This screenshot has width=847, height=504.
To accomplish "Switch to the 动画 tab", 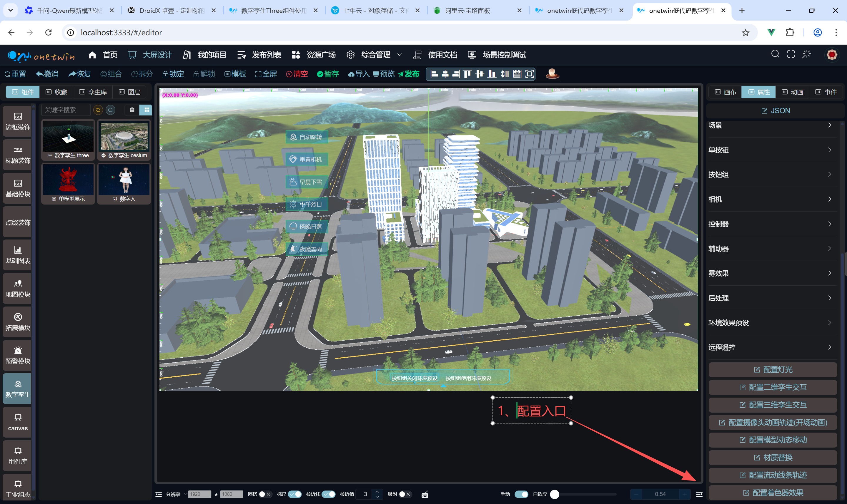I will 792,92.
